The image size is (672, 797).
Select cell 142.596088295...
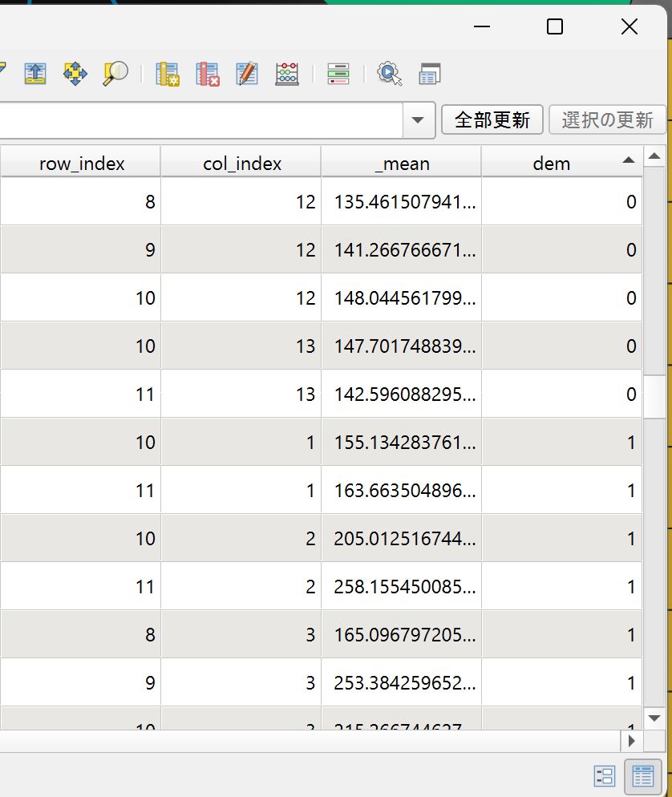402,394
